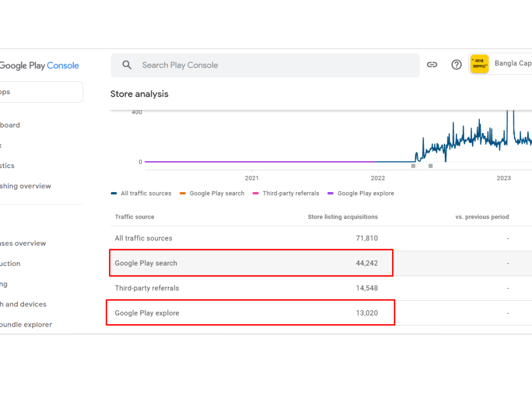This screenshot has height=399, width=532.
Task: Click the second gray chart event marker
Action: pyautogui.click(x=430, y=166)
